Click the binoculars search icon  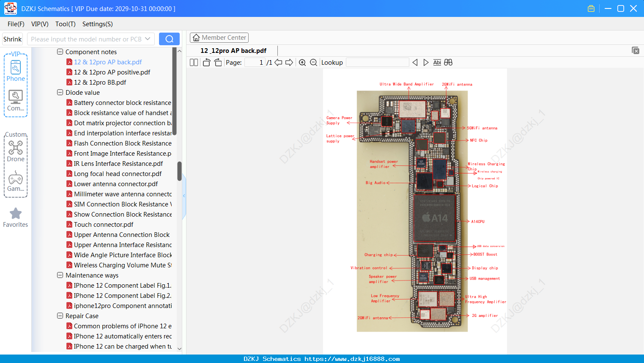[x=448, y=63]
